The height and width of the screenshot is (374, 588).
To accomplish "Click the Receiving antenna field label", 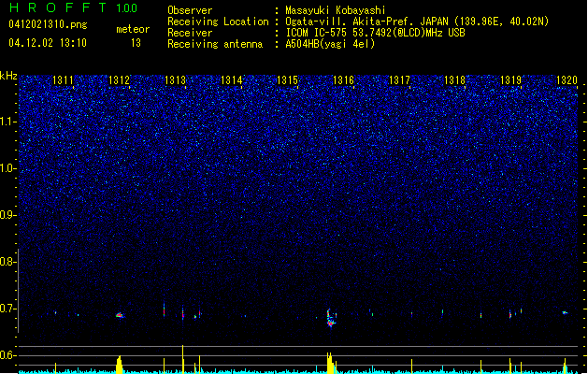I will coord(215,44).
